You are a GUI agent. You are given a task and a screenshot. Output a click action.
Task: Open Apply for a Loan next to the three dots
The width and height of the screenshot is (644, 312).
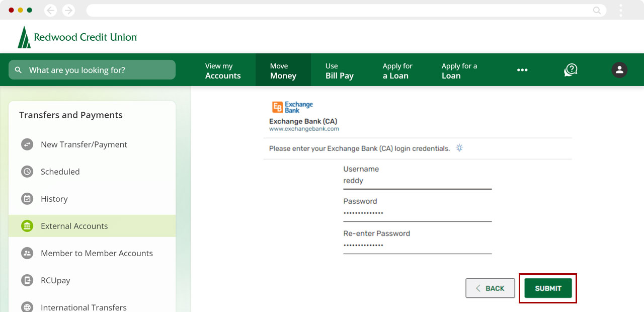tap(459, 70)
